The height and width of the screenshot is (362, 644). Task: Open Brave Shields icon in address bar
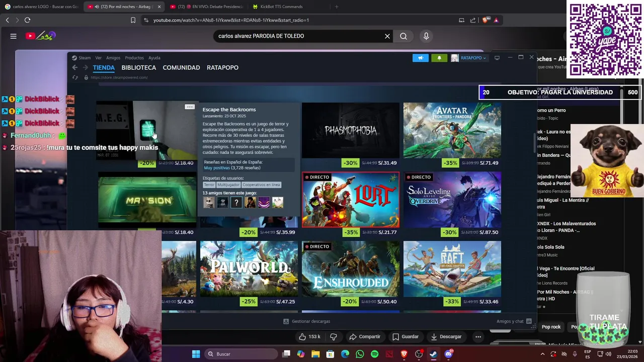tap(485, 20)
